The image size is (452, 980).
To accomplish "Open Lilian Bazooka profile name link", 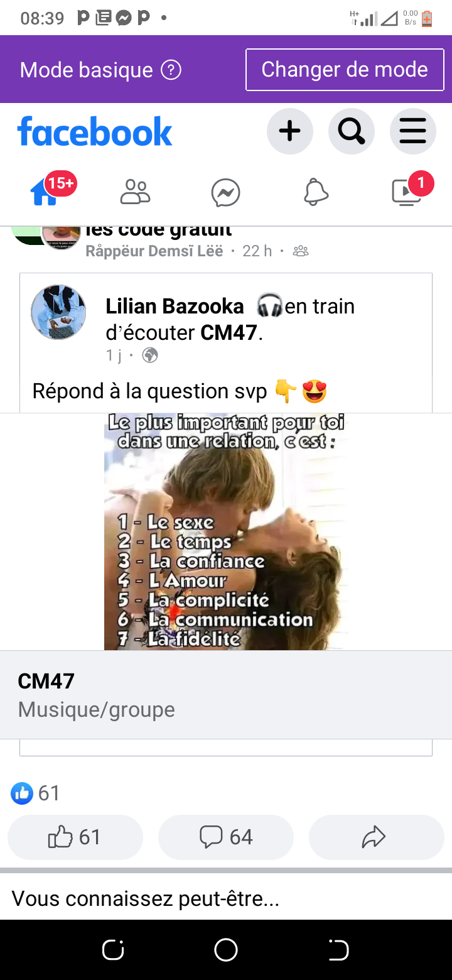I will pyautogui.click(x=175, y=306).
